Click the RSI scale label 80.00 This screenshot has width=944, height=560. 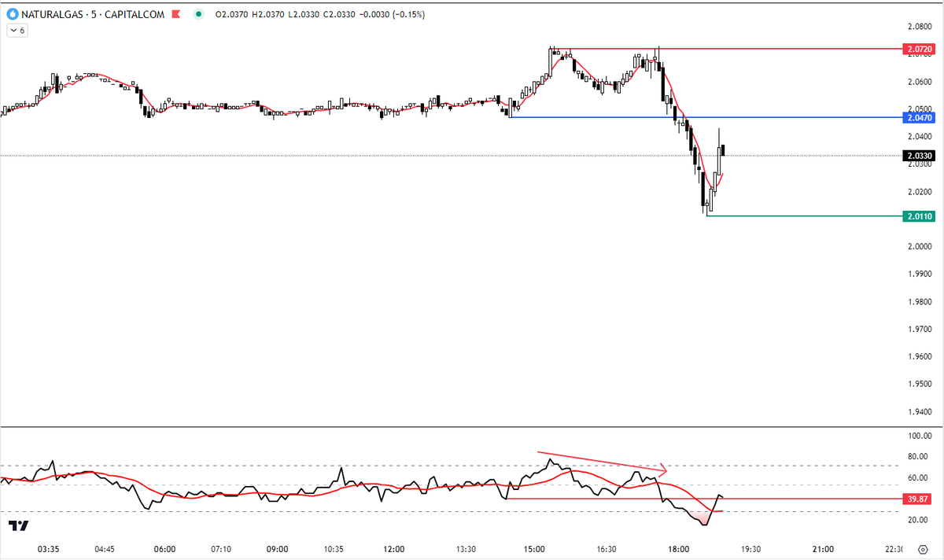tap(920, 457)
